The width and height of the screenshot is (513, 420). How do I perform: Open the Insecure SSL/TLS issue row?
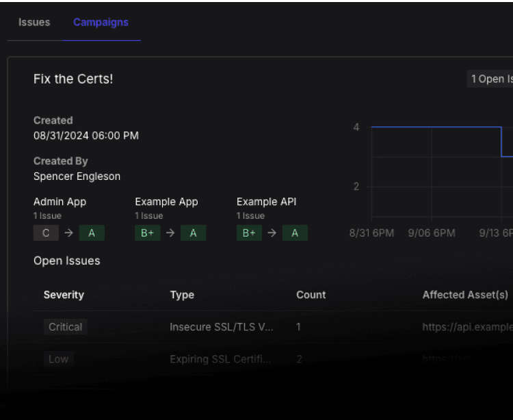222,327
